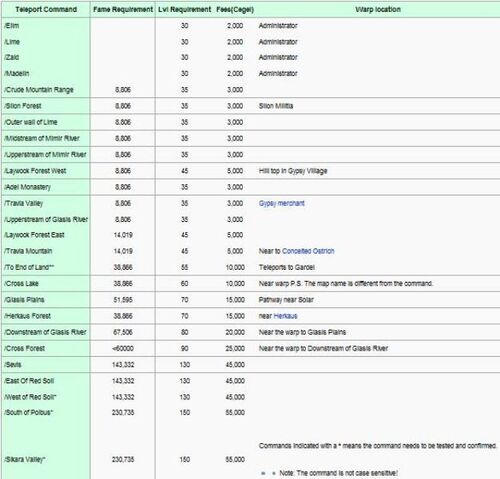Click the commands need testing footnote
The height and width of the screenshot is (479, 500).
point(378,446)
